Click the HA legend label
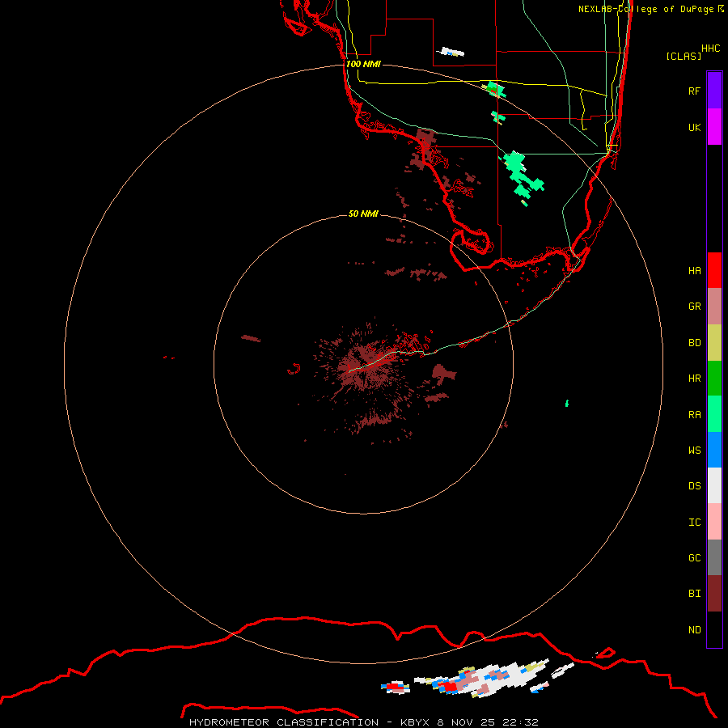728x728 pixels. pyautogui.click(x=694, y=270)
